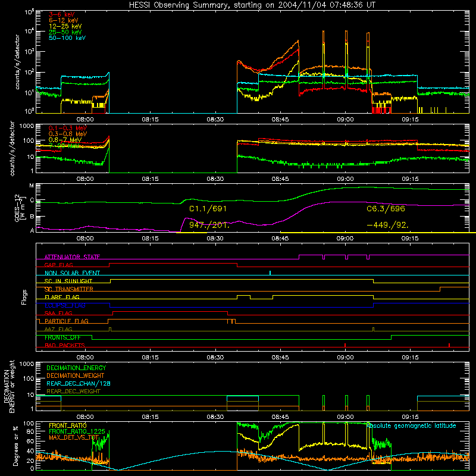This screenshot has height=476, width=476.
Task: Click the 0.3-0.8 MeV legend label
Action: (68, 134)
